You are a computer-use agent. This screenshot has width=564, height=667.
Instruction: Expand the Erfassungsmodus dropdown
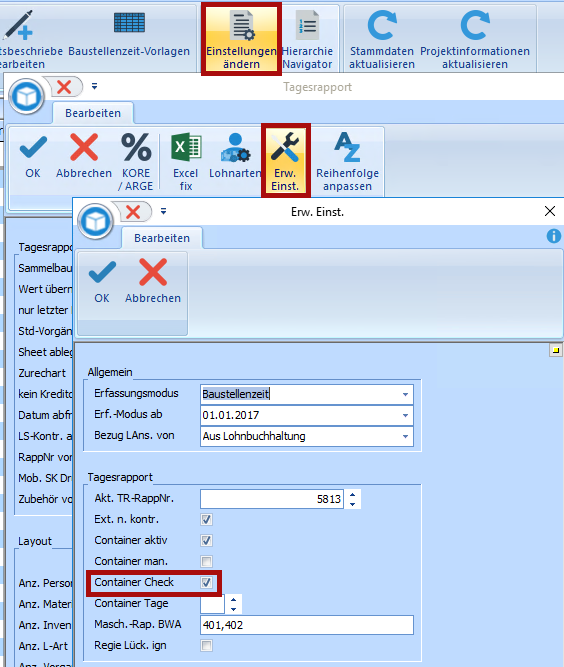coord(405,394)
